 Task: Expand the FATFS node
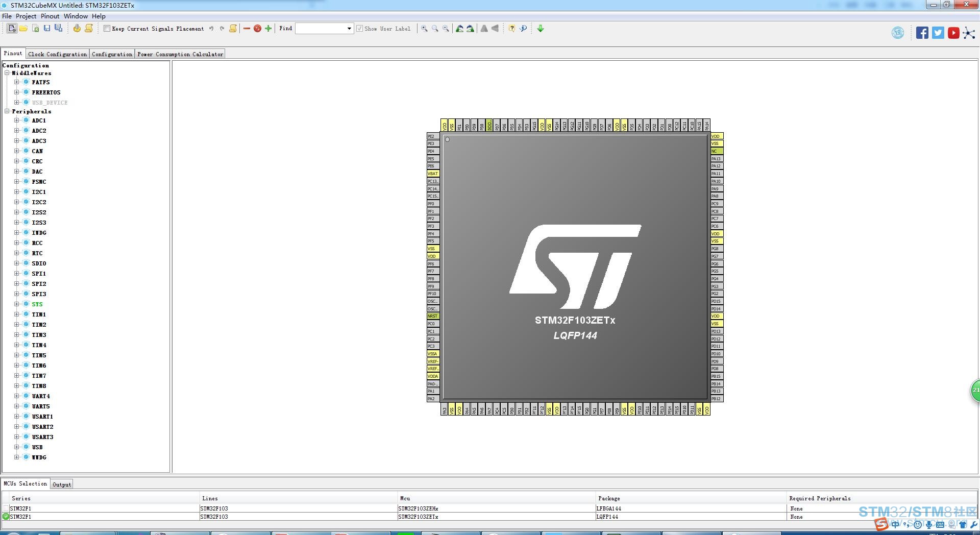pyautogui.click(x=16, y=82)
